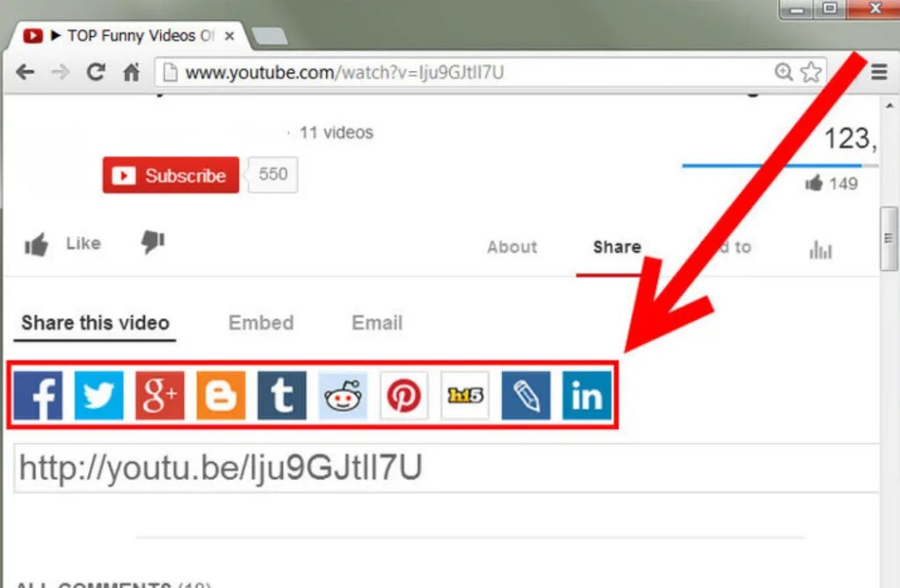Image resolution: width=900 pixels, height=588 pixels.
Task: Subscribe to the channel
Action: [x=171, y=175]
